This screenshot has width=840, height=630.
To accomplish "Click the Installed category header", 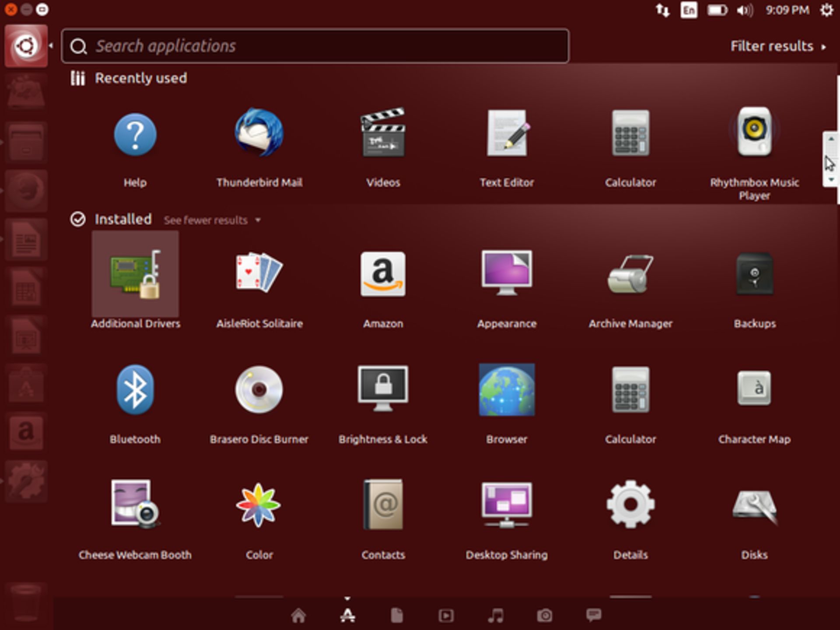I will pyautogui.click(x=111, y=219).
